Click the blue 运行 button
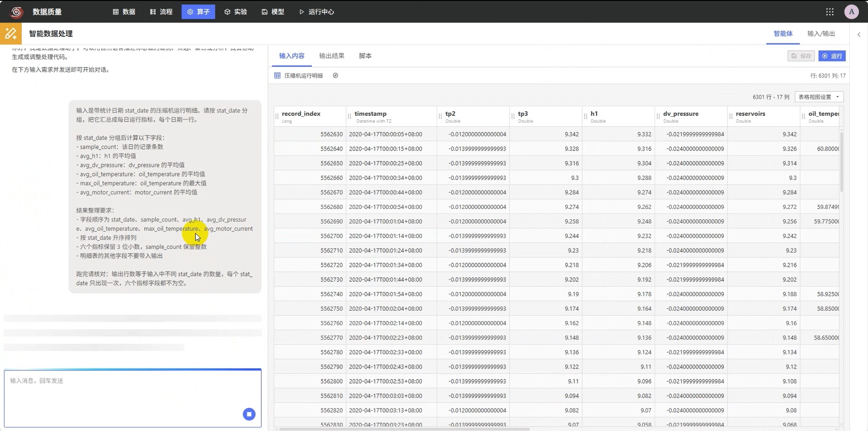The image size is (868, 431). [832, 56]
